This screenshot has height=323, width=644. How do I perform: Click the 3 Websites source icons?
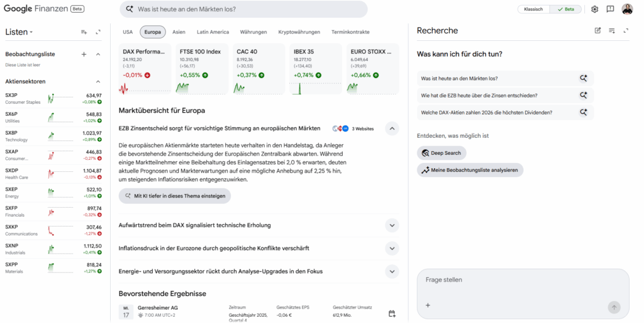coord(340,128)
